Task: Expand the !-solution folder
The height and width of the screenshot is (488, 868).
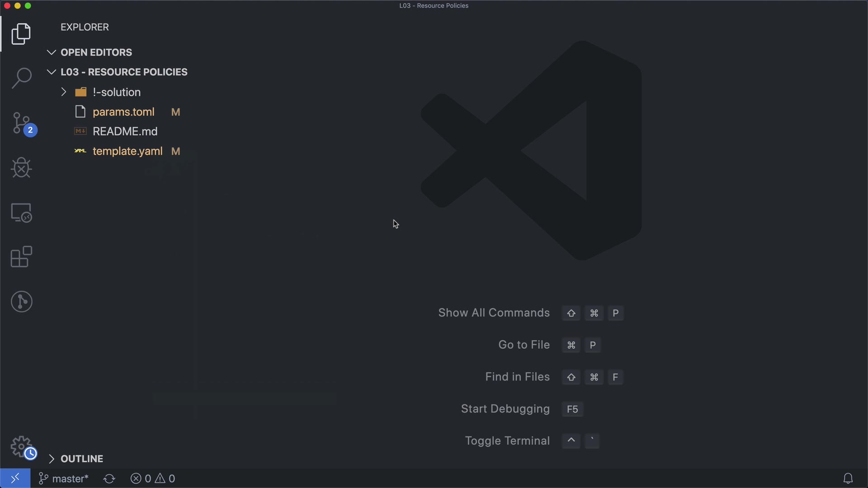Action: 116,92
